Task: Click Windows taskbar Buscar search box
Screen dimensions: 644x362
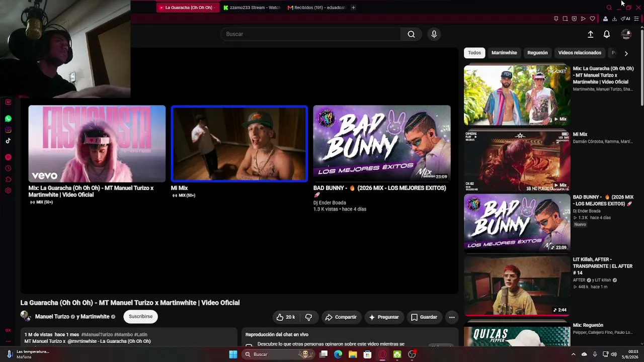Action: 278,354
